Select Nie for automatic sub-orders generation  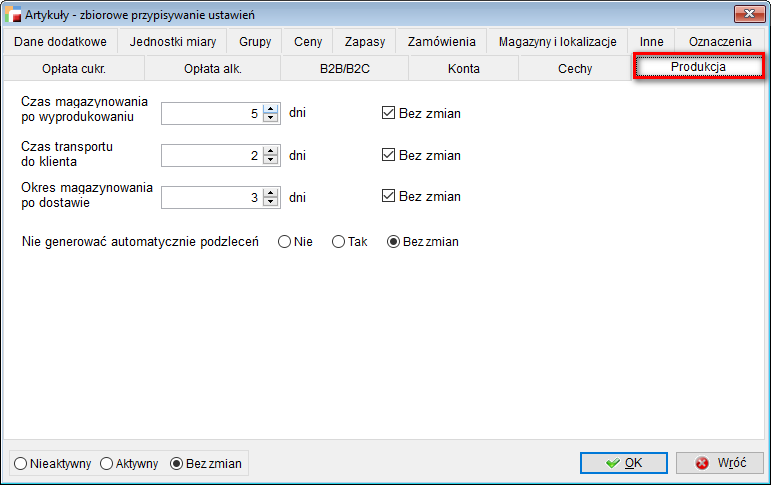[x=285, y=242]
